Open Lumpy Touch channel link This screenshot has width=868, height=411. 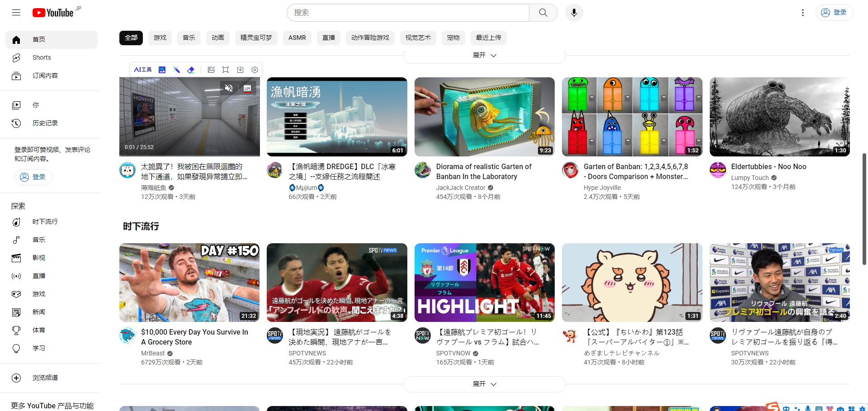pos(750,178)
